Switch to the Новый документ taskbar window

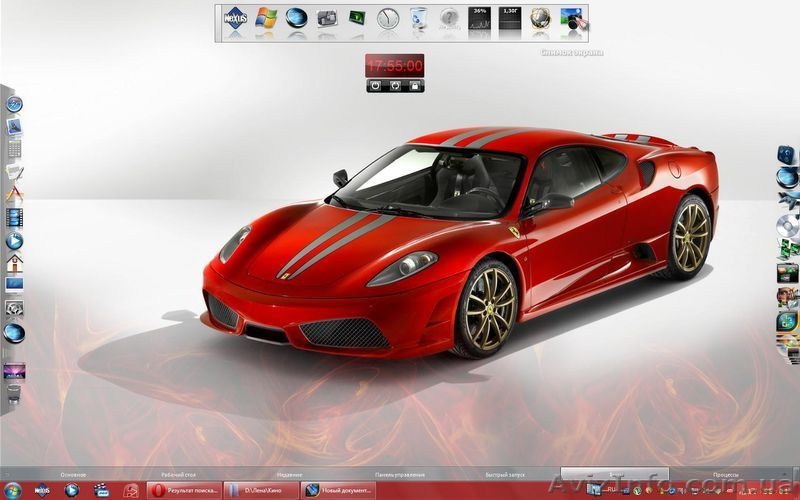coord(338,491)
